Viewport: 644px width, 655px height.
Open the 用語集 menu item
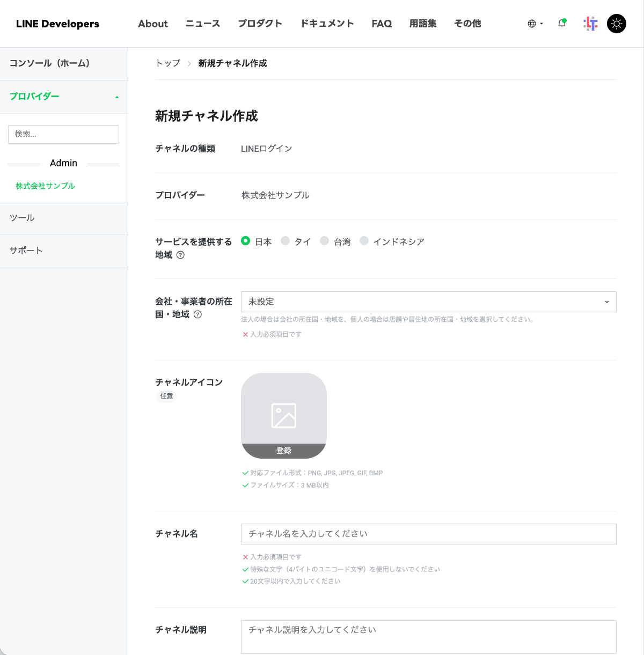click(423, 24)
